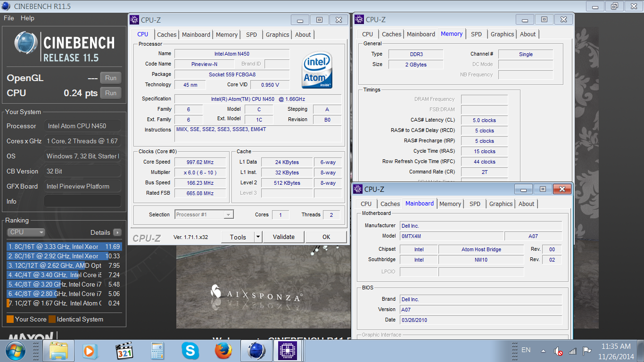Click the Validate button
Image resolution: width=644 pixels, height=362 pixels.
(x=284, y=237)
